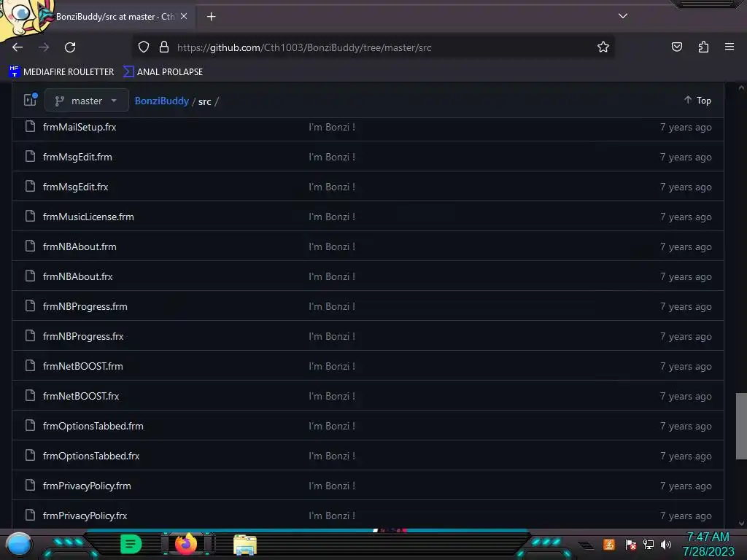Click file icon beside frmNetBOOST.frx

tap(30, 395)
